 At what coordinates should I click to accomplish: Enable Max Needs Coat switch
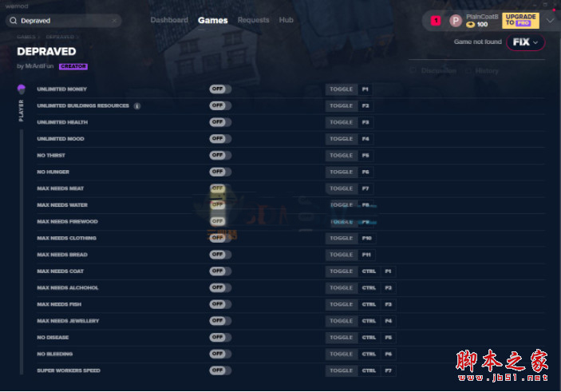pos(220,271)
